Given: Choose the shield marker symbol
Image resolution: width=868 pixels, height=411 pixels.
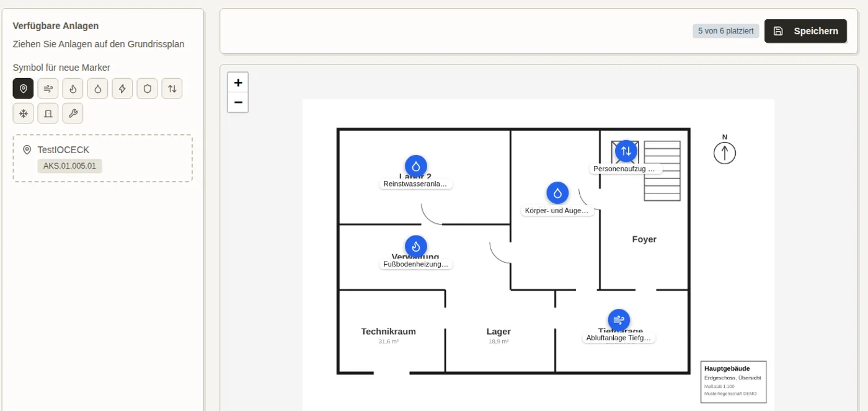Looking at the screenshot, I should click(x=147, y=89).
